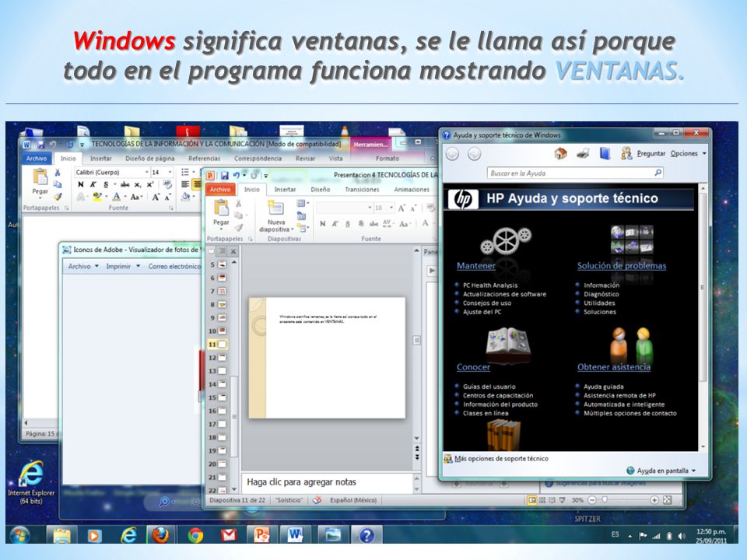Click the notes field 'Haga clic para agregar notas'

coord(328,482)
